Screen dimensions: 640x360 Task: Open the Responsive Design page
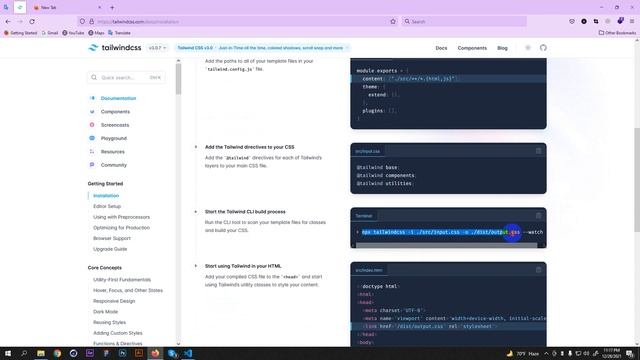pyautogui.click(x=114, y=301)
